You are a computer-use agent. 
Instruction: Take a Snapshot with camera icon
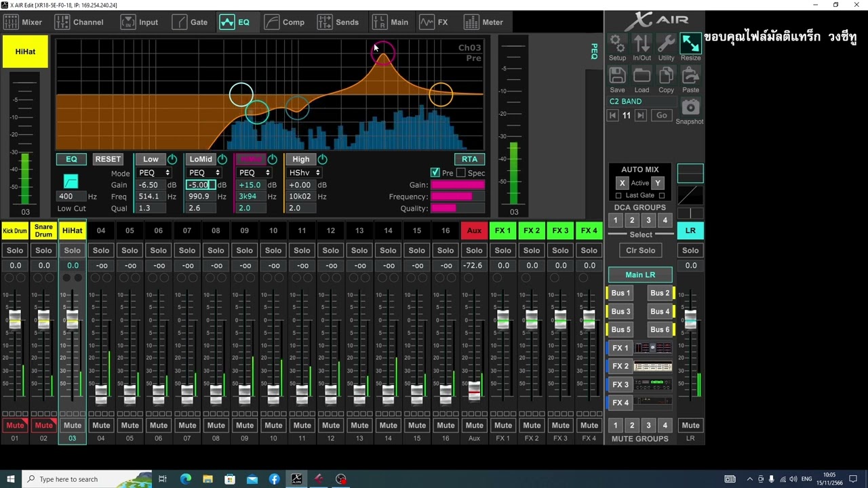(690, 107)
